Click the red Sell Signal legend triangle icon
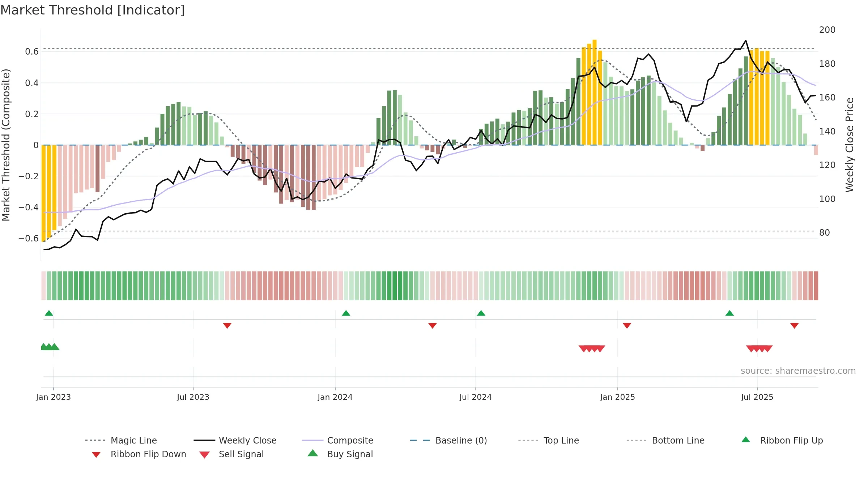The height and width of the screenshot is (488, 868). (204, 455)
